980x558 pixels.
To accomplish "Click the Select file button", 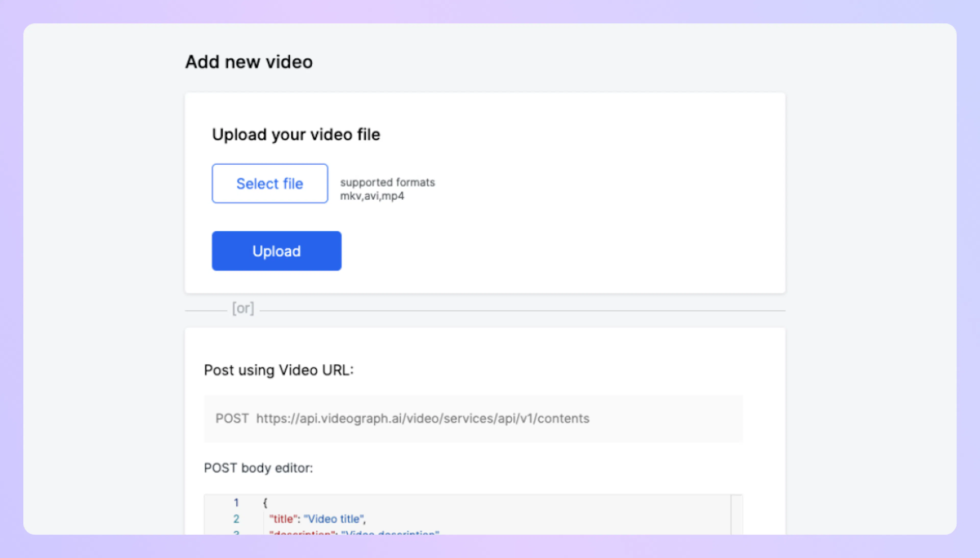I will (270, 184).
